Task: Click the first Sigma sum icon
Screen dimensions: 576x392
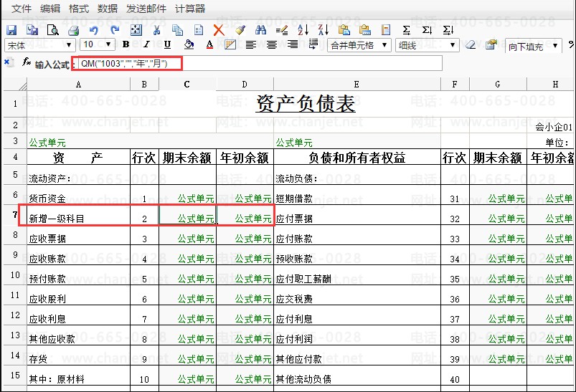Action: pos(406,30)
